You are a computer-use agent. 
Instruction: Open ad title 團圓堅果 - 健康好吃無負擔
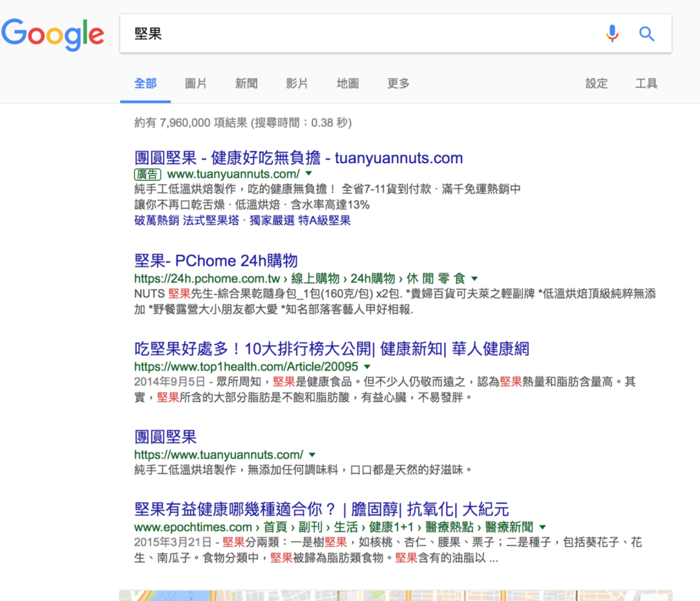click(298, 158)
